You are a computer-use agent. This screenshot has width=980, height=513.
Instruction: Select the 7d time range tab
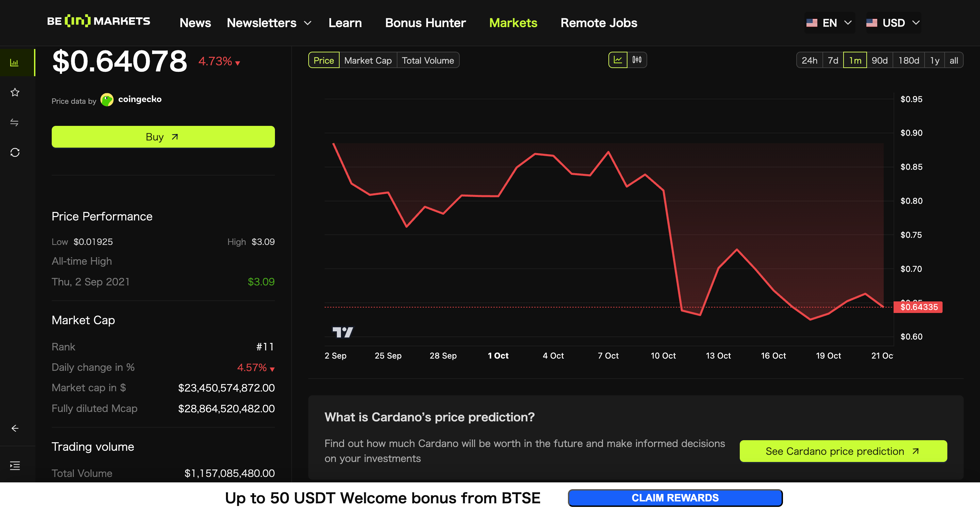tap(833, 61)
